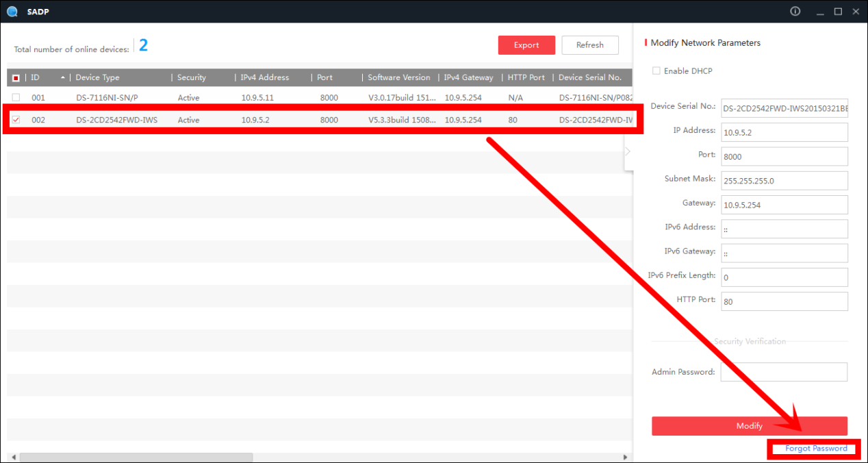Enable DHCP checkbox
This screenshot has height=463, width=868.
(x=656, y=71)
